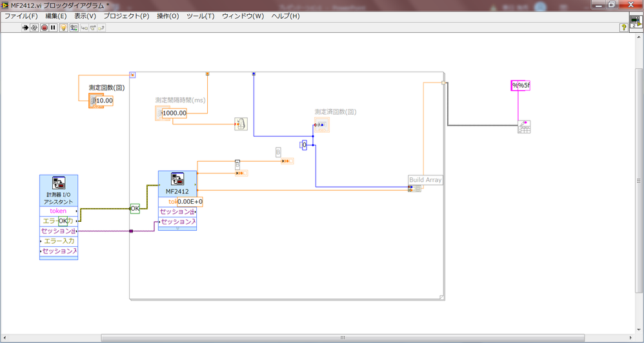Click the horizontal scrollbar thumb

click(343, 338)
